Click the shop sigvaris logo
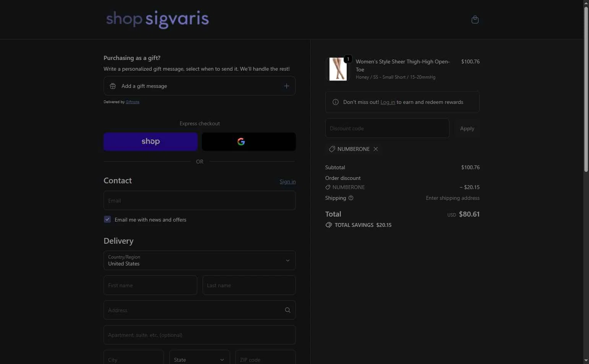The image size is (589, 364). pos(157,19)
